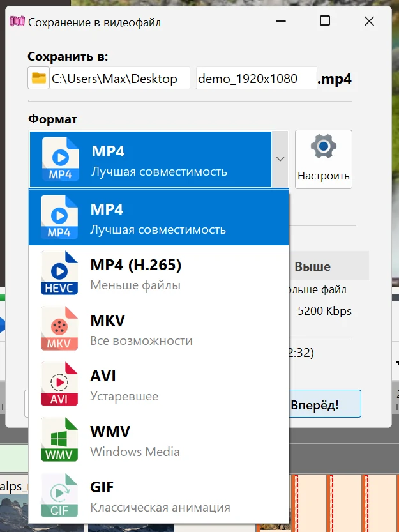
Task: Edit the file name field demo_1920x1080
Action: (257, 79)
